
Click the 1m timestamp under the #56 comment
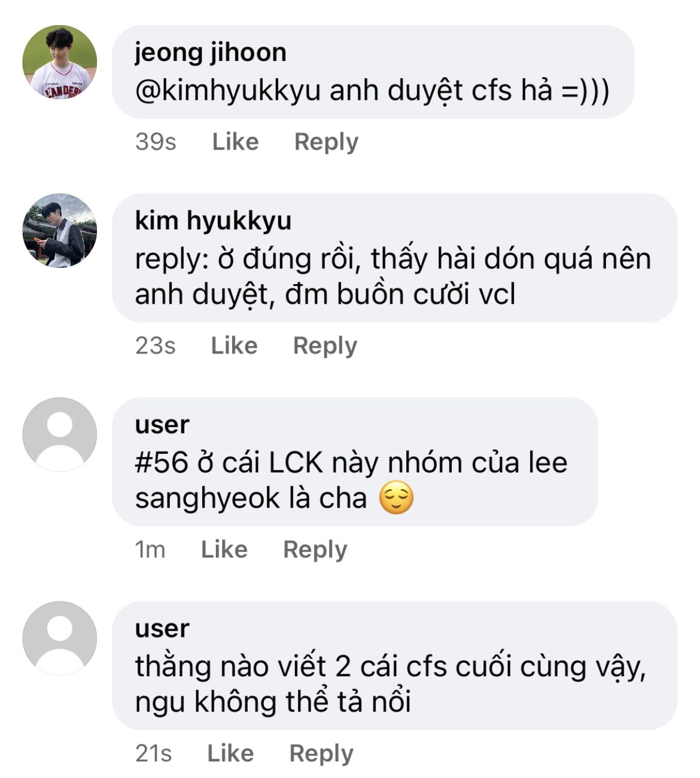coord(150,550)
